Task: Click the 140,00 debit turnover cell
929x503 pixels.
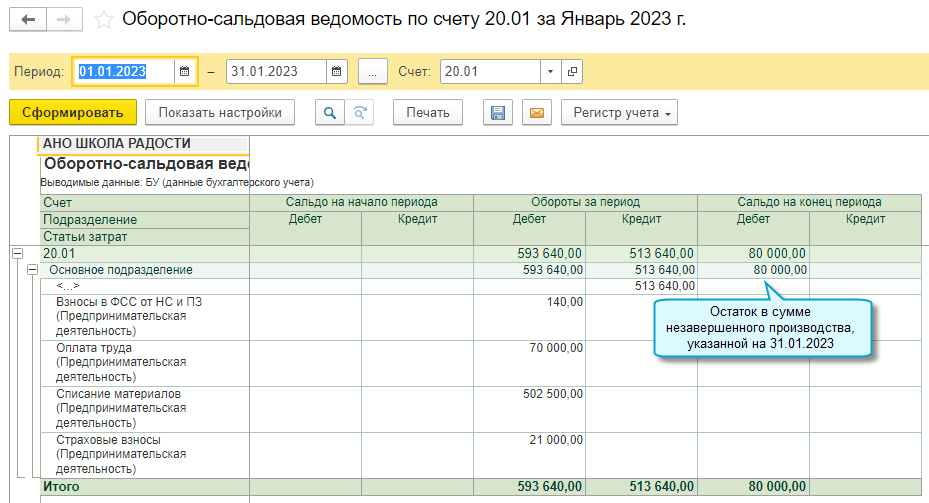Action: [x=529, y=316]
